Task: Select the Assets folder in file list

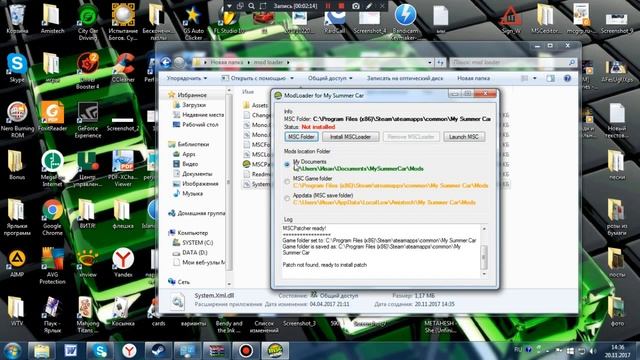Action: (x=256, y=105)
